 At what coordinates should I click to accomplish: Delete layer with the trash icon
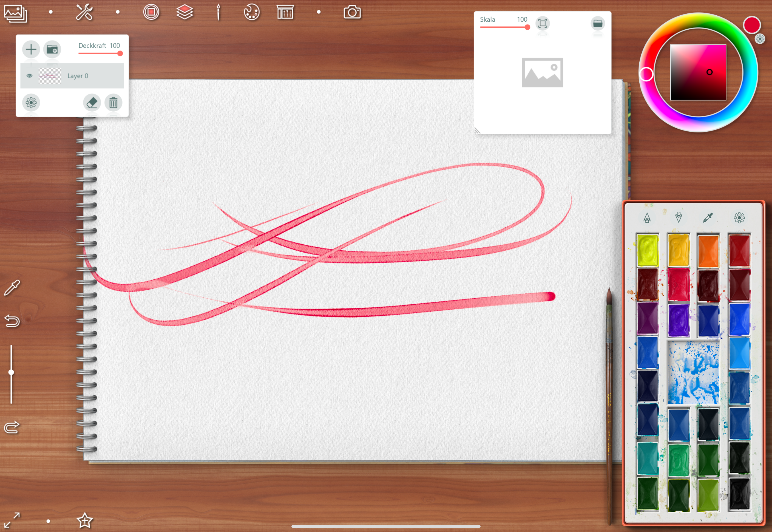tap(113, 102)
